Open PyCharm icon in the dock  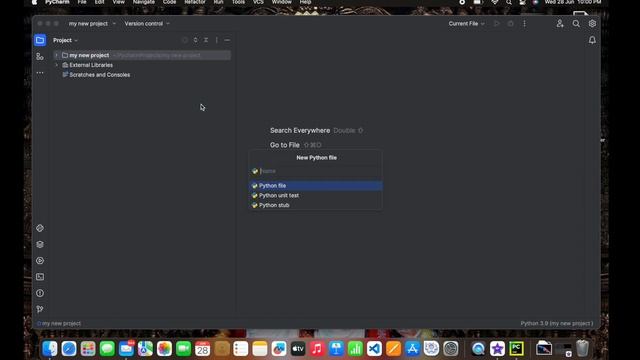[x=516, y=349]
